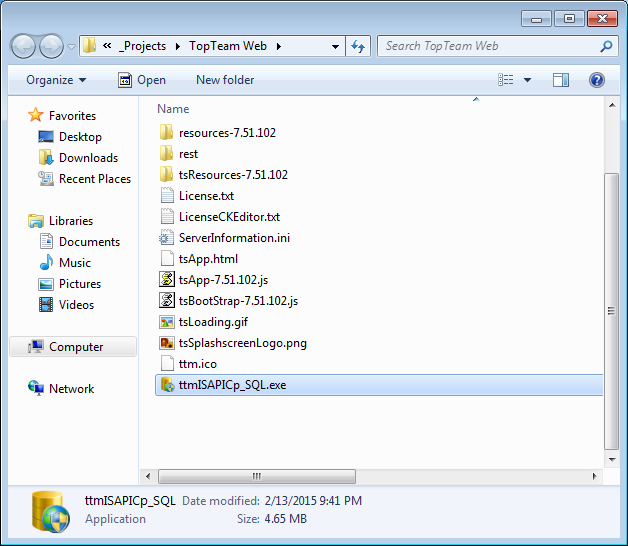Open the Computer navigation item
The width and height of the screenshot is (628, 546).
76,347
